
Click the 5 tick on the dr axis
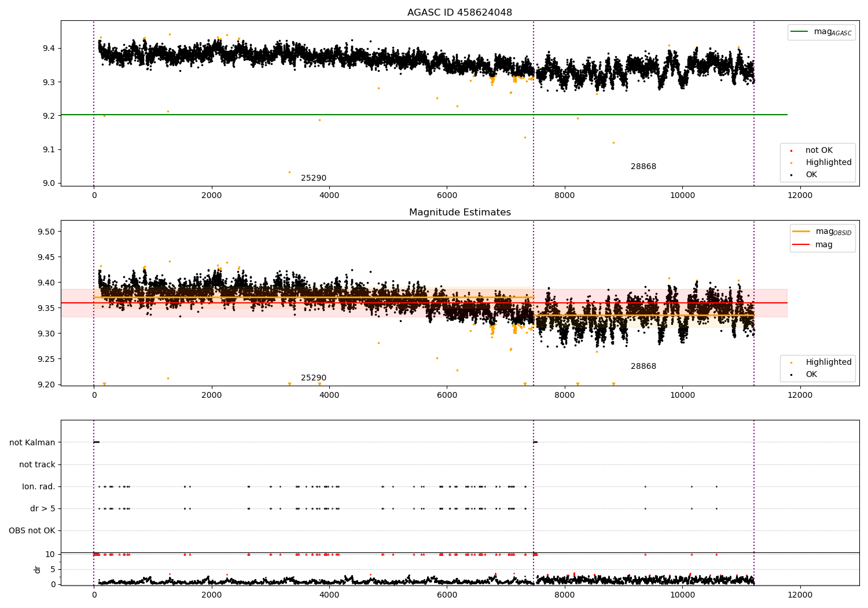(x=53, y=570)
